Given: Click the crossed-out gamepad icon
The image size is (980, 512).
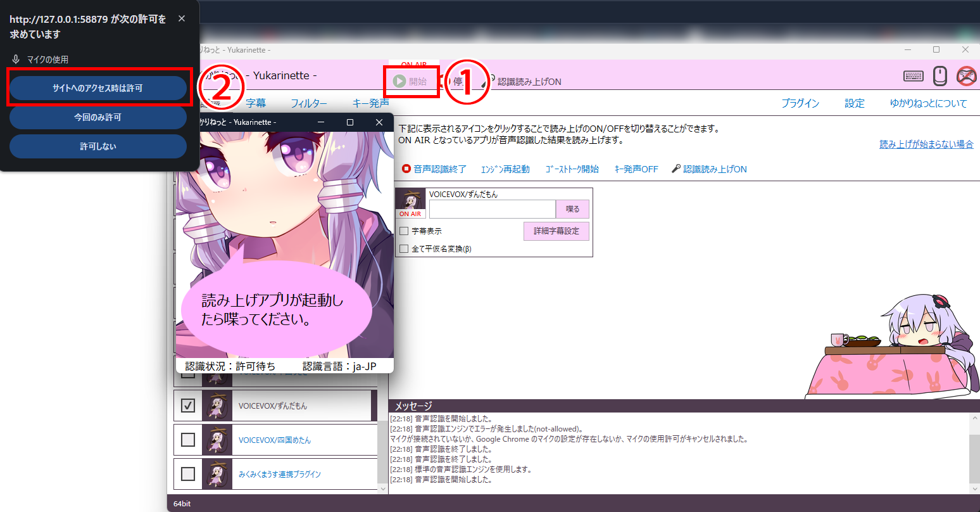Looking at the screenshot, I should 966,76.
